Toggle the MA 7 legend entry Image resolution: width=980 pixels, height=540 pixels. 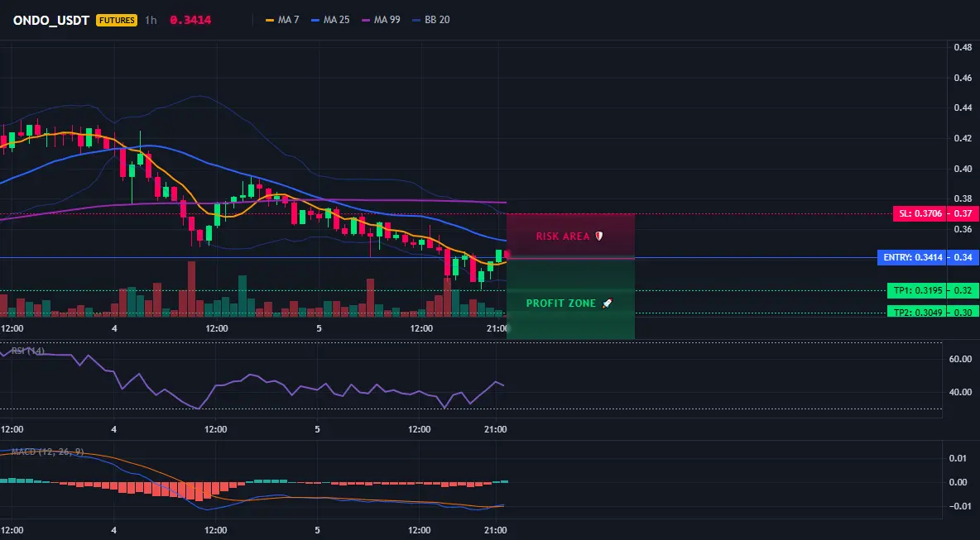[282, 20]
